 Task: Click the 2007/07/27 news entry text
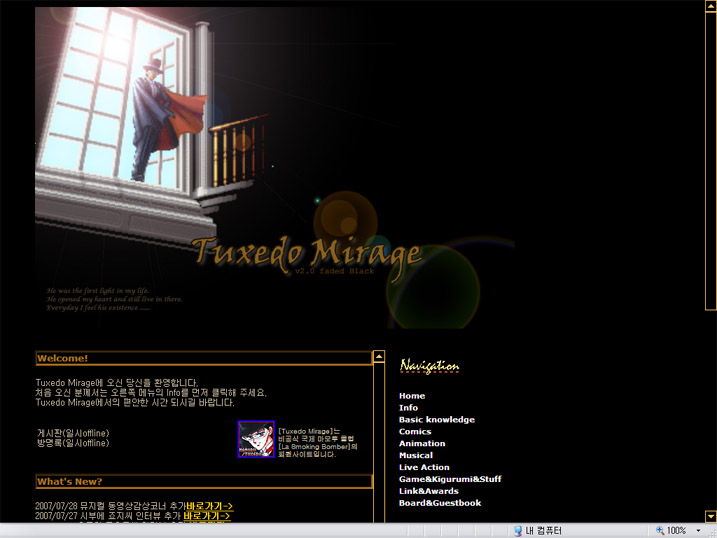click(x=109, y=516)
